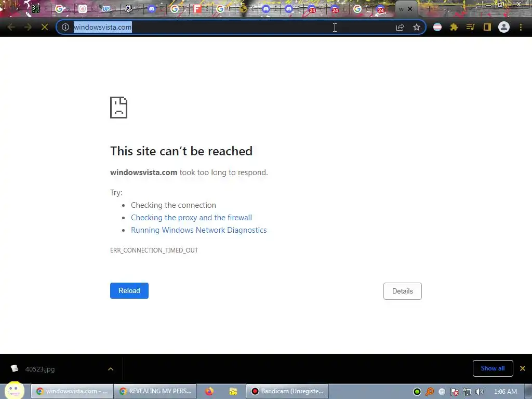Screen dimensions: 532x399
Task: Click the 1:06 AM clock
Action: point(506,392)
